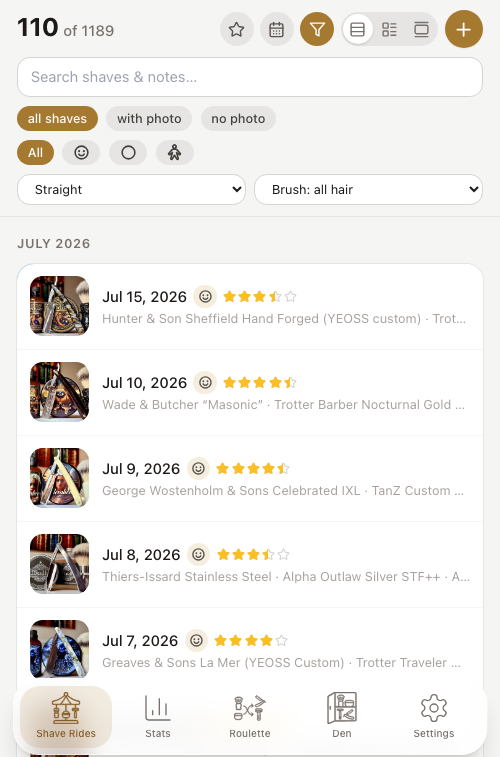Viewport: 500px width, 757px height.
Task: Click the star favorites filter icon
Action: pyautogui.click(x=236, y=29)
